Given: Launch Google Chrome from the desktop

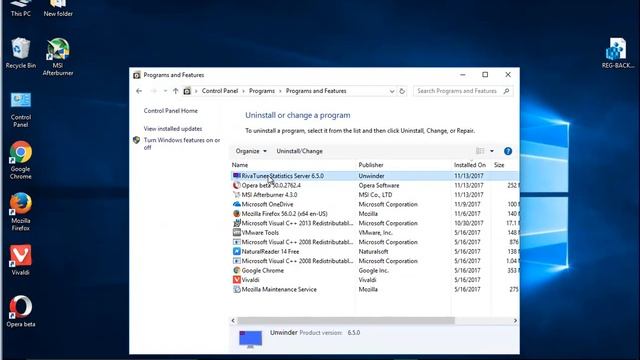Looking at the screenshot, I should pyautogui.click(x=20, y=160).
